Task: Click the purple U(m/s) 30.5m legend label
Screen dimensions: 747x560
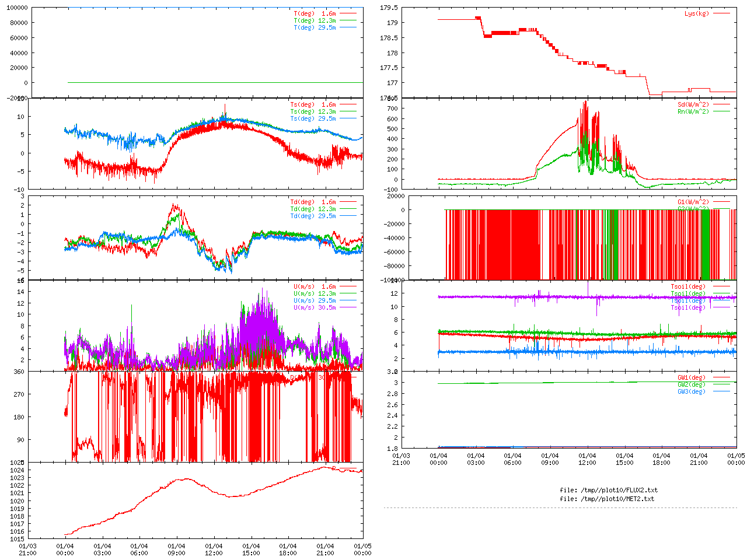Action: tap(315, 307)
